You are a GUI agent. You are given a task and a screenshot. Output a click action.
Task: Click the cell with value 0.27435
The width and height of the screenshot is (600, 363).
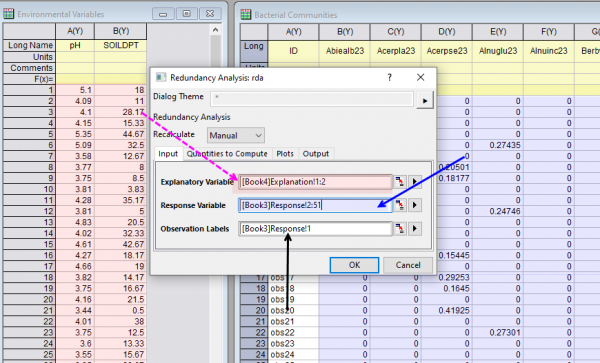[498, 145]
